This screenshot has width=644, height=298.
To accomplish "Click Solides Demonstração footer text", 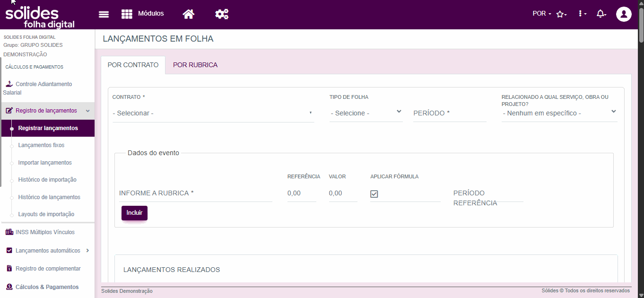I will [x=127, y=291].
